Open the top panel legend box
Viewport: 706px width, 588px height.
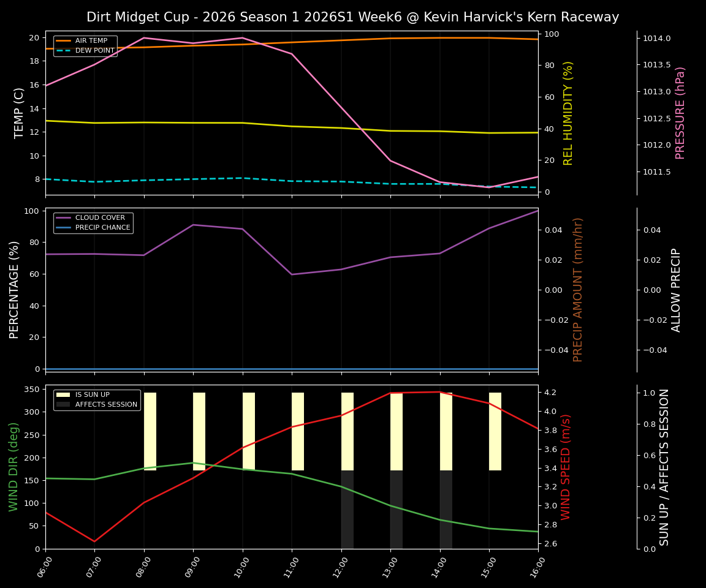click(x=86, y=46)
